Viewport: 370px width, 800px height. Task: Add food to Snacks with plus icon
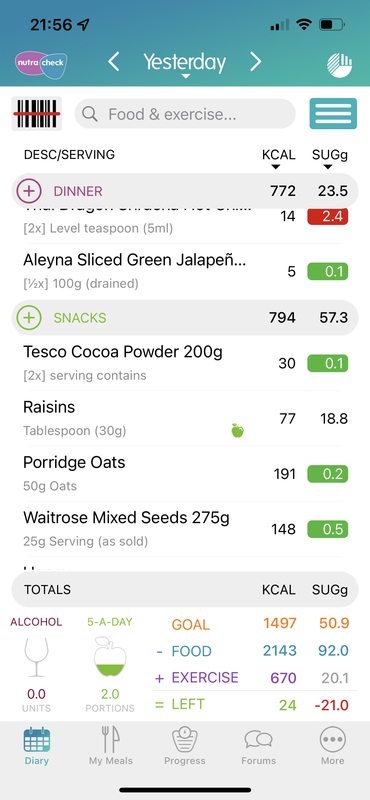point(29,318)
